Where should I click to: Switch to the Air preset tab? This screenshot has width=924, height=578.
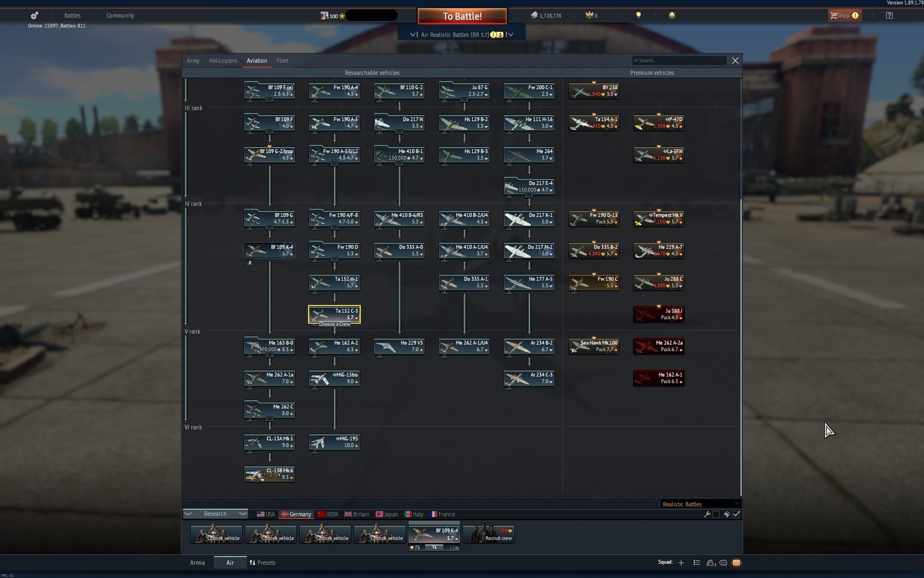[230, 563]
